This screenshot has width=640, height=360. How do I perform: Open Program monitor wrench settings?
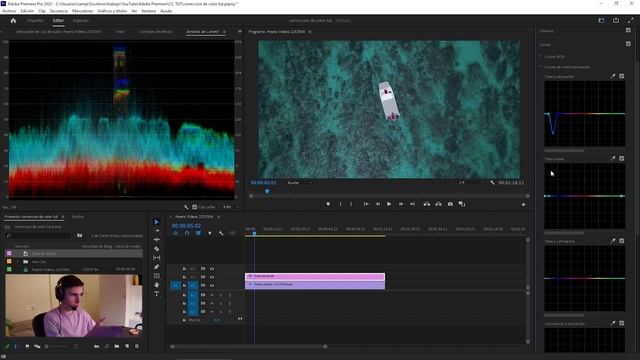tap(493, 183)
